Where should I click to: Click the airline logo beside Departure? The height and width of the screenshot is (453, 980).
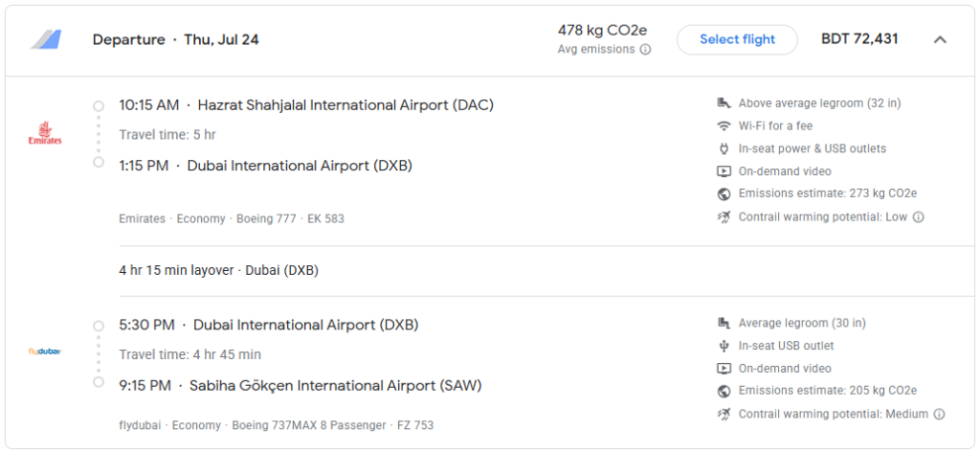pyautogui.click(x=46, y=39)
